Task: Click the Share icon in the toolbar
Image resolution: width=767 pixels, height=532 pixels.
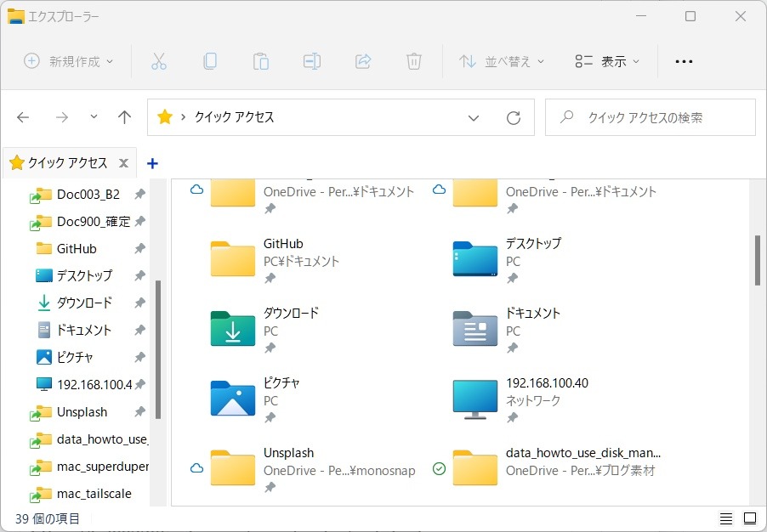Action: coord(363,60)
